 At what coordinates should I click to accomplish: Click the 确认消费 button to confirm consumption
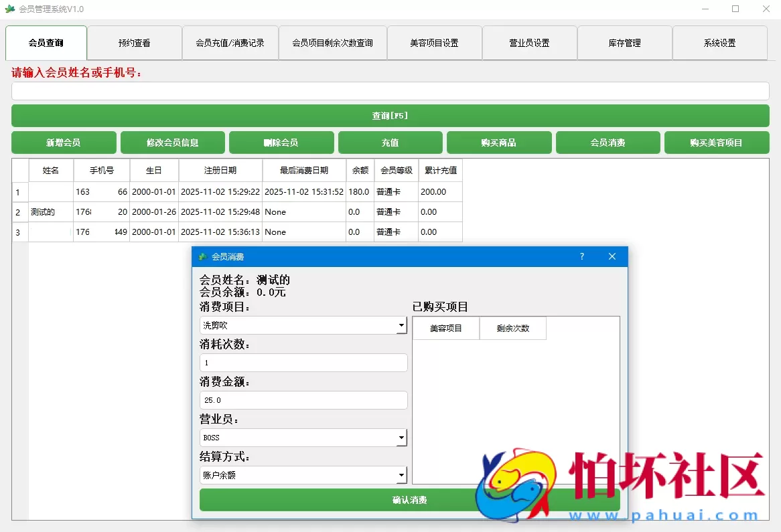click(409, 499)
